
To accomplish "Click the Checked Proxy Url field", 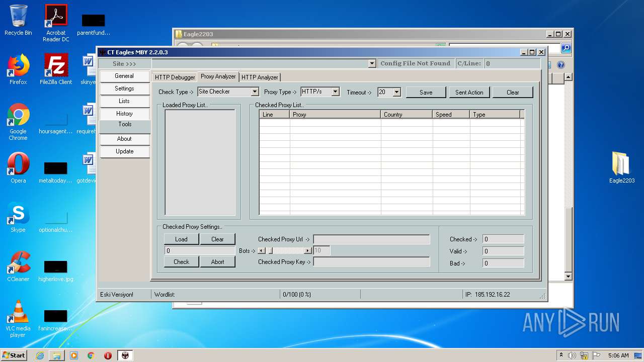I will click(371, 239).
